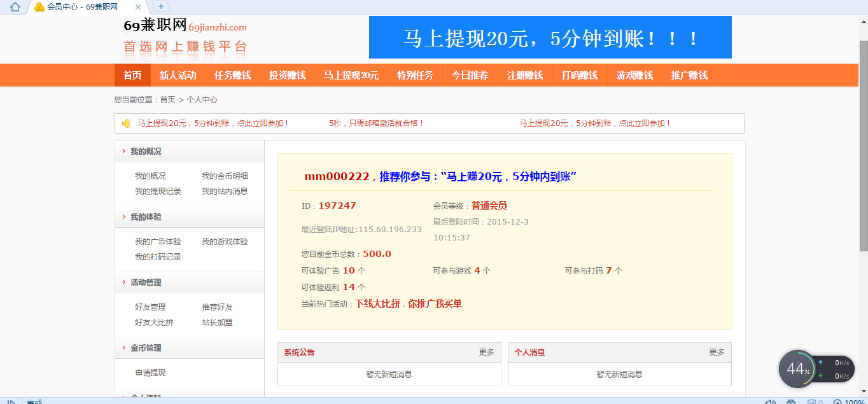Screen dimensions: 868x404
Task: Click the speaker announcement icon
Action: click(x=127, y=123)
